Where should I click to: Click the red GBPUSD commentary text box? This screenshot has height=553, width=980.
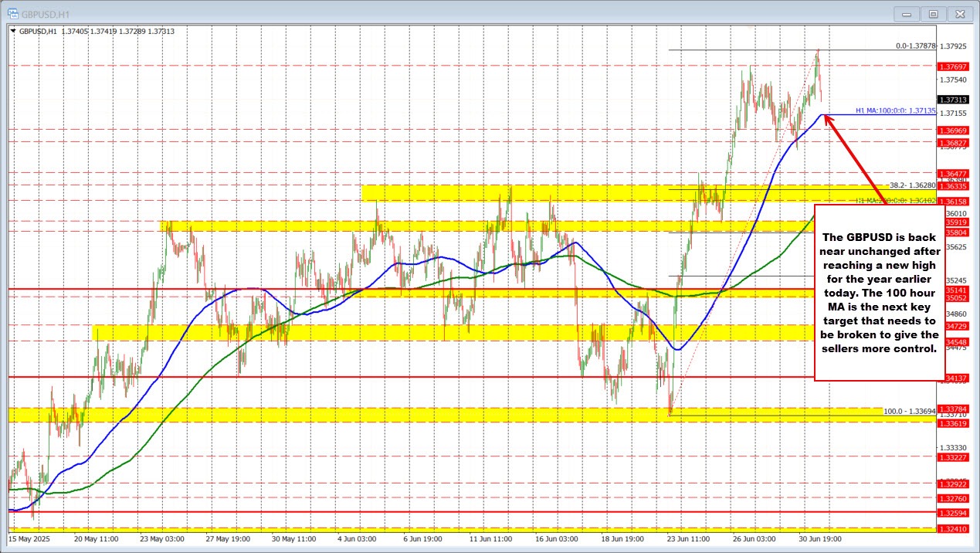coord(879,292)
